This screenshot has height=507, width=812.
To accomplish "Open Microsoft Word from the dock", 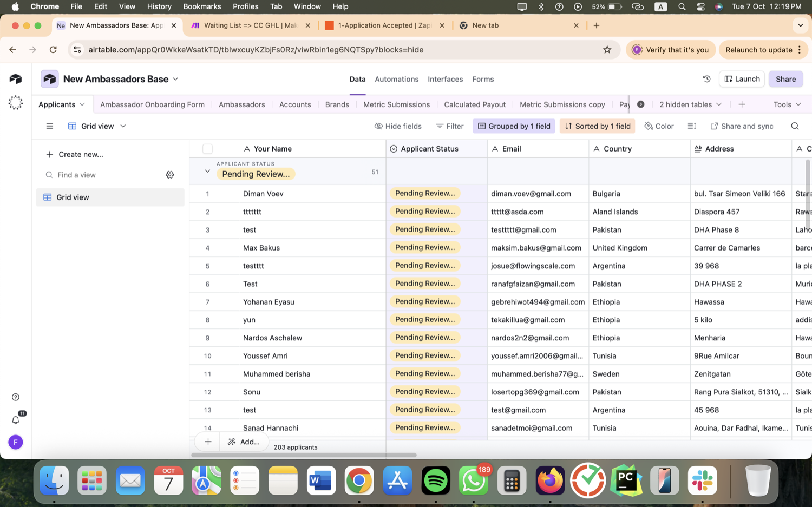I will (321, 480).
